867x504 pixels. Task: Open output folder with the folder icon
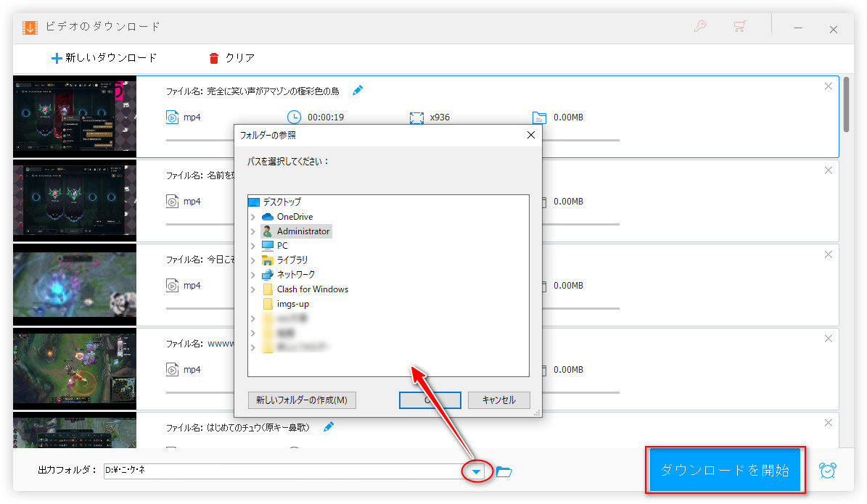(x=504, y=472)
